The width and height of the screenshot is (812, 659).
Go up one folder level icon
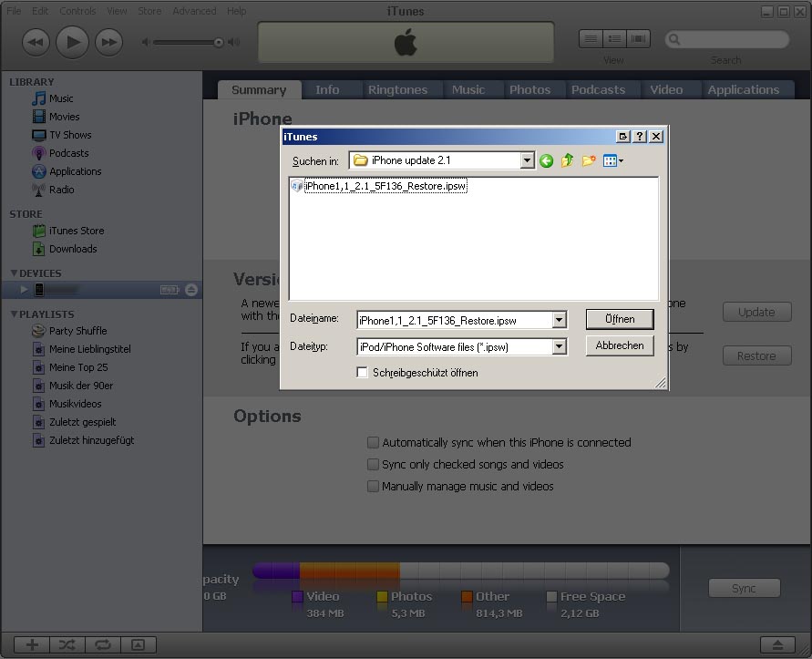(568, 160)
